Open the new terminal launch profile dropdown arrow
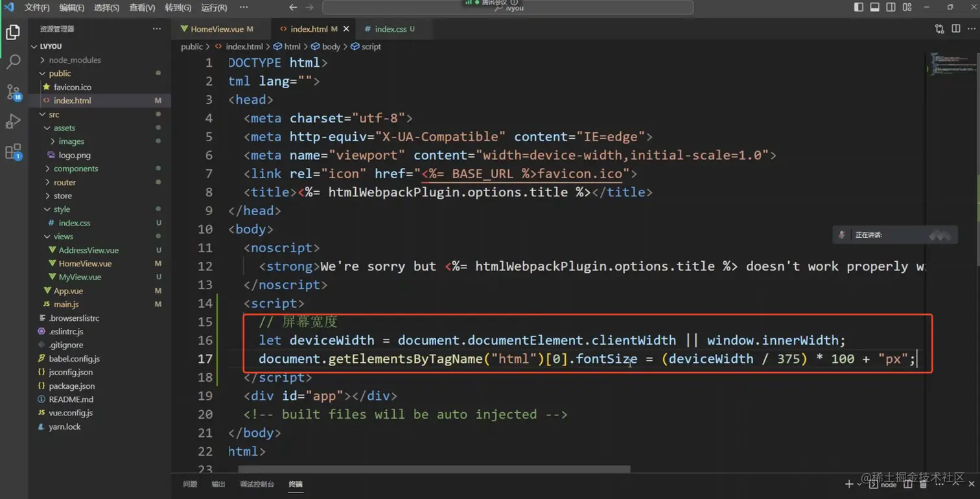The height and width of the screenshot is (499, 980). 859,484
